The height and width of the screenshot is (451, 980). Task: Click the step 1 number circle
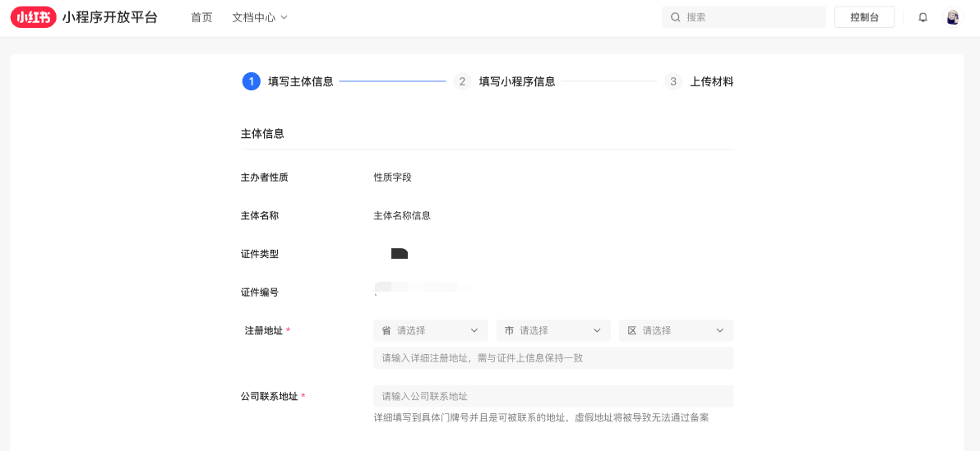pos(251,81)
